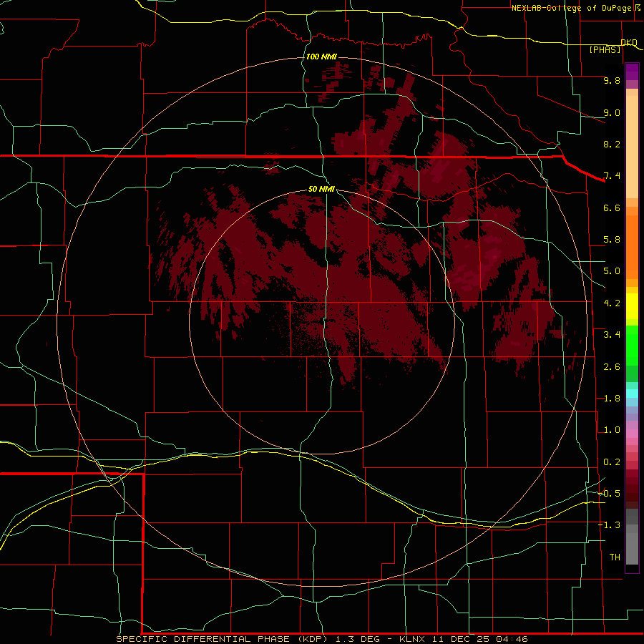The width and height of the screenshot is (644, 644).
Task: Click the 9.8 legend value
Action: (612, 80)
